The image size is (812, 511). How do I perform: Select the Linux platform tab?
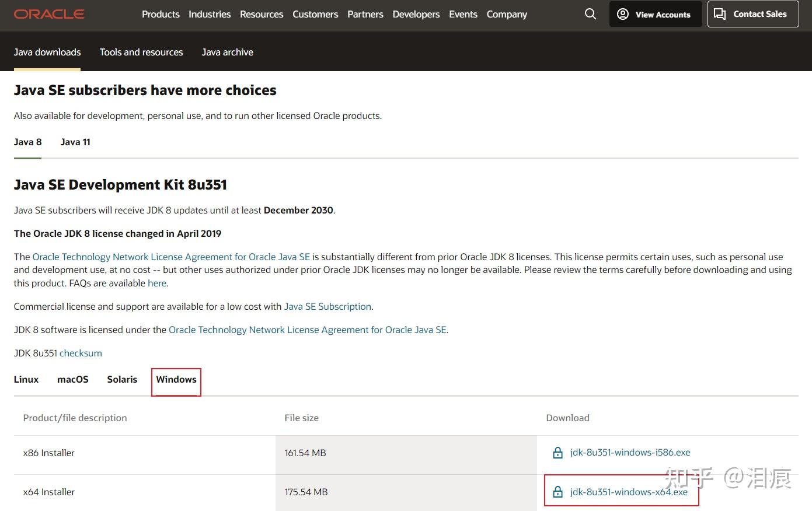[26, 379]
